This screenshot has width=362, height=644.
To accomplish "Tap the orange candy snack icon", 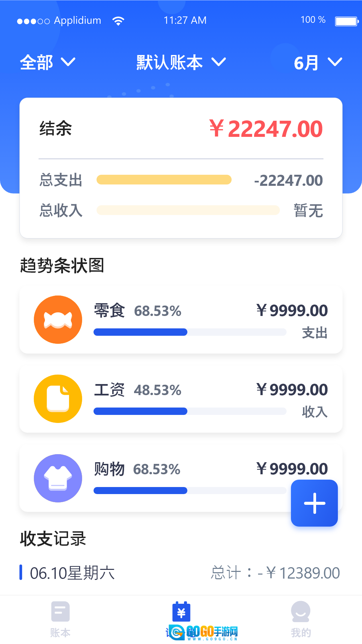I will (58, 320).
